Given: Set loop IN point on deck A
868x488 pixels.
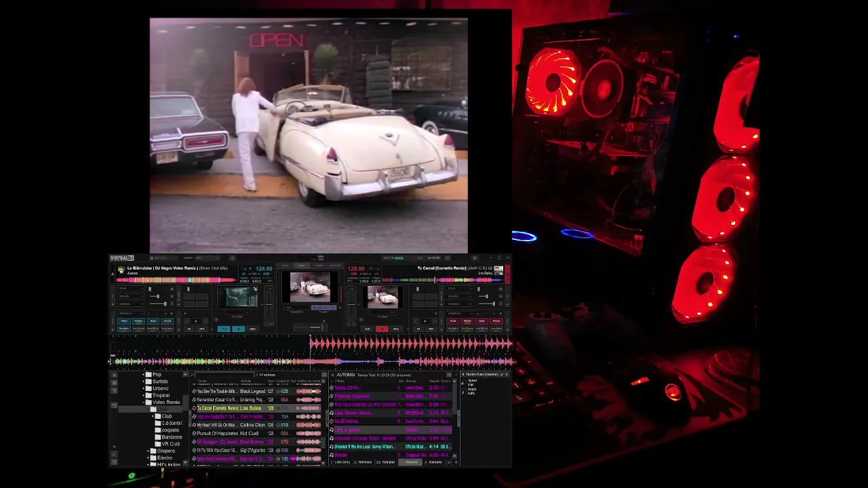Looking at the screenshot, I should pyautogui.click(x=189, y=329).
